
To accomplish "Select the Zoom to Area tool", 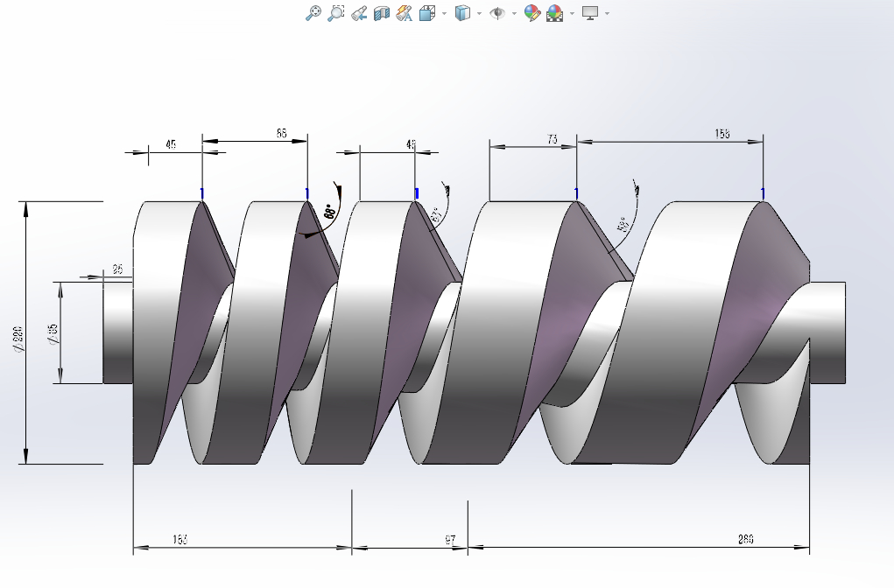I will click(336, 13).
